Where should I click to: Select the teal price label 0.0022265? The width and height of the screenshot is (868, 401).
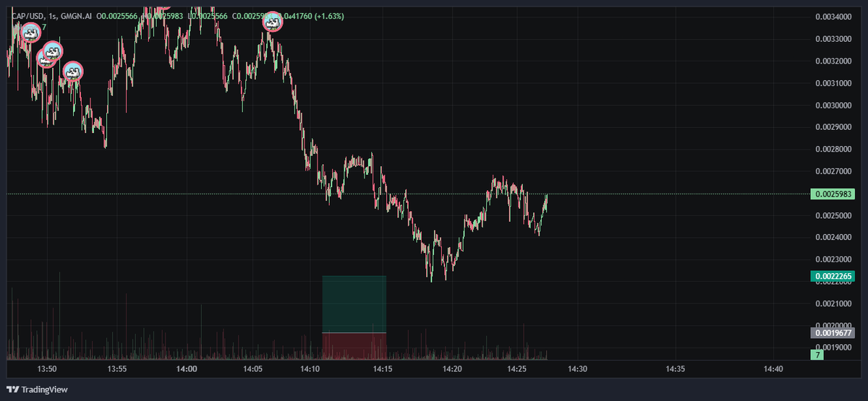coord(833,276)
